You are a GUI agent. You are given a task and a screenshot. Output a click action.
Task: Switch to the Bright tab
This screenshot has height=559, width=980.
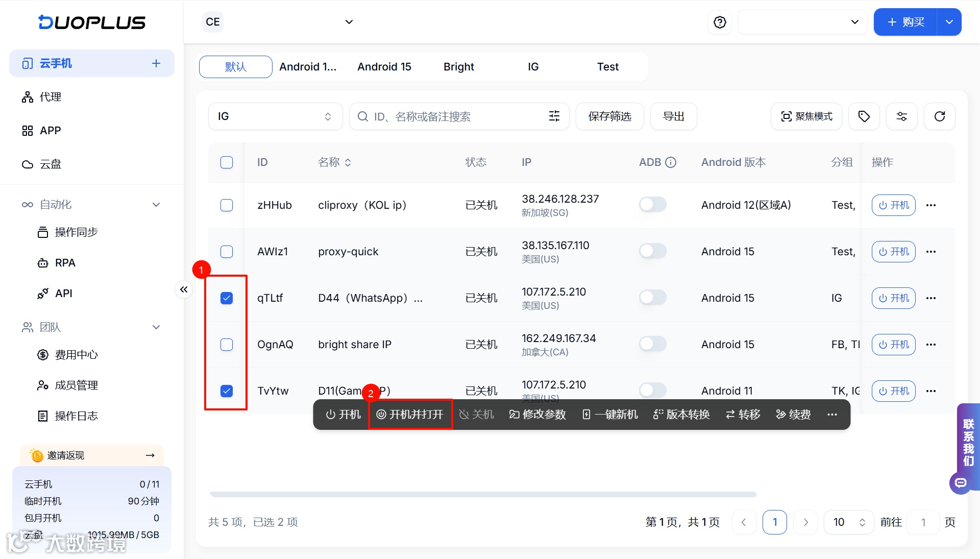click(x=458, y=67)
